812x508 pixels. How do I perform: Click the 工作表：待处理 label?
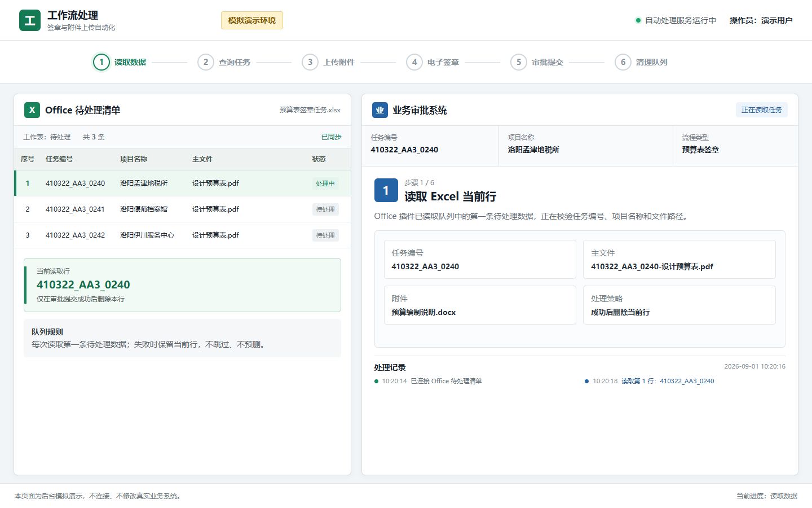tap(47, 137)
